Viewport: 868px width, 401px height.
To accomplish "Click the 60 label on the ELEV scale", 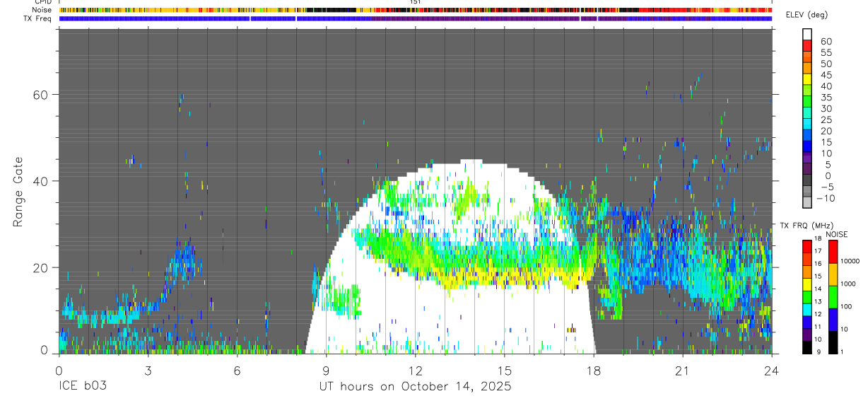I will 826,41.
